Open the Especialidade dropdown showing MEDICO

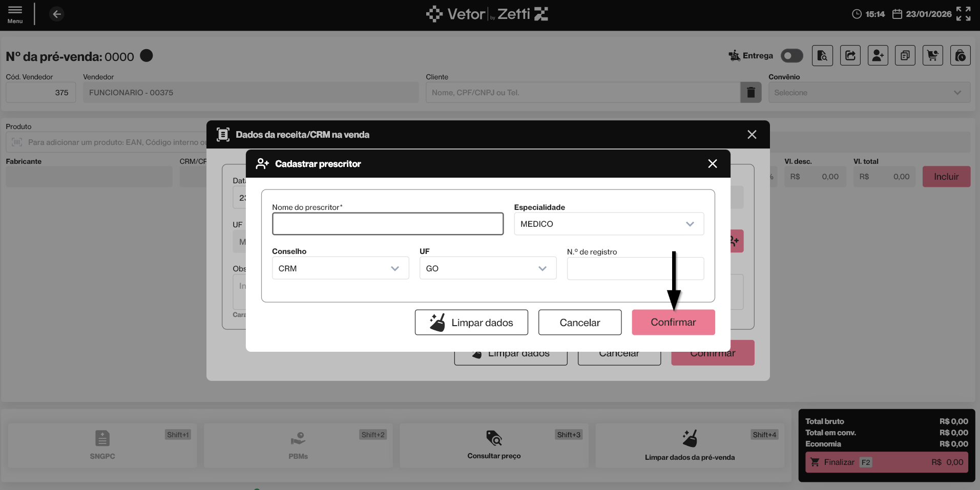pyautogui.click(x=609, y=224)
